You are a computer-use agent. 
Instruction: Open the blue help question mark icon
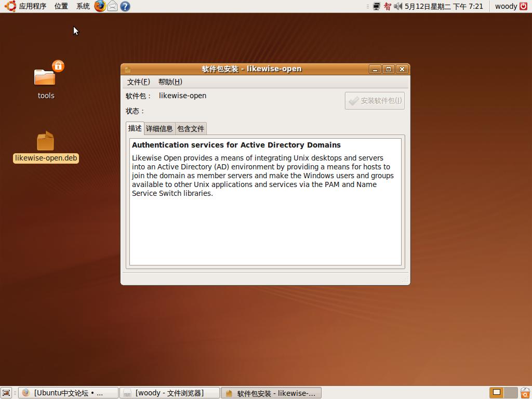coord(125,6)
